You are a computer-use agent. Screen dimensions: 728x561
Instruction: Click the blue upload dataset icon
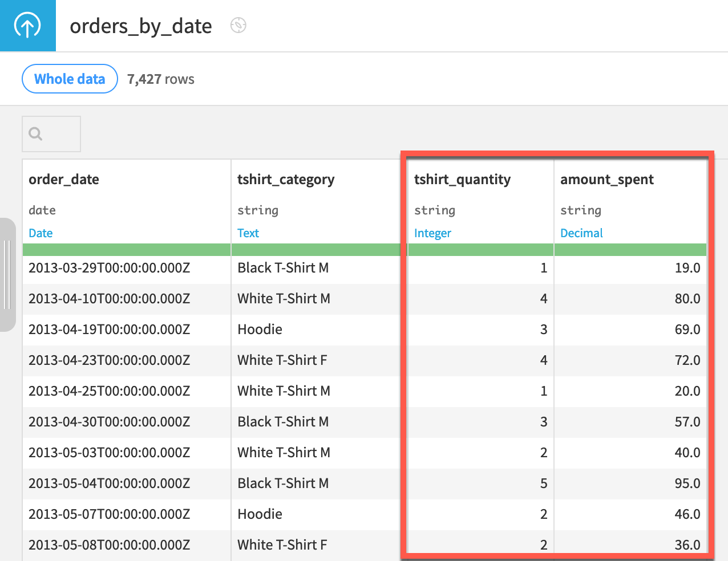27,26
